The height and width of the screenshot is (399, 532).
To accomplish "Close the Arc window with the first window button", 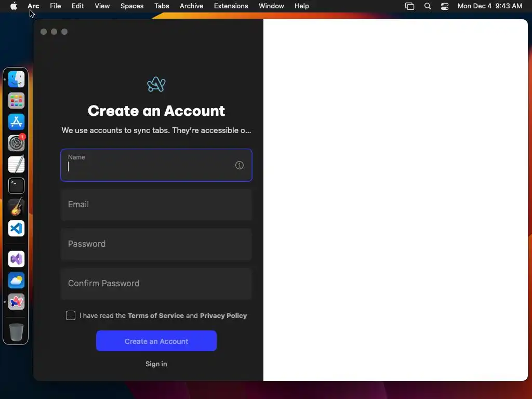I will pyautogui.click(x=44, y=32).
